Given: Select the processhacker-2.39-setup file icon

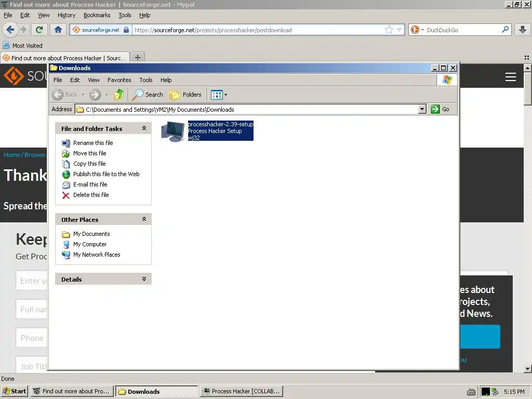Looking at the screenshot, I should click(x=173, y=131).
